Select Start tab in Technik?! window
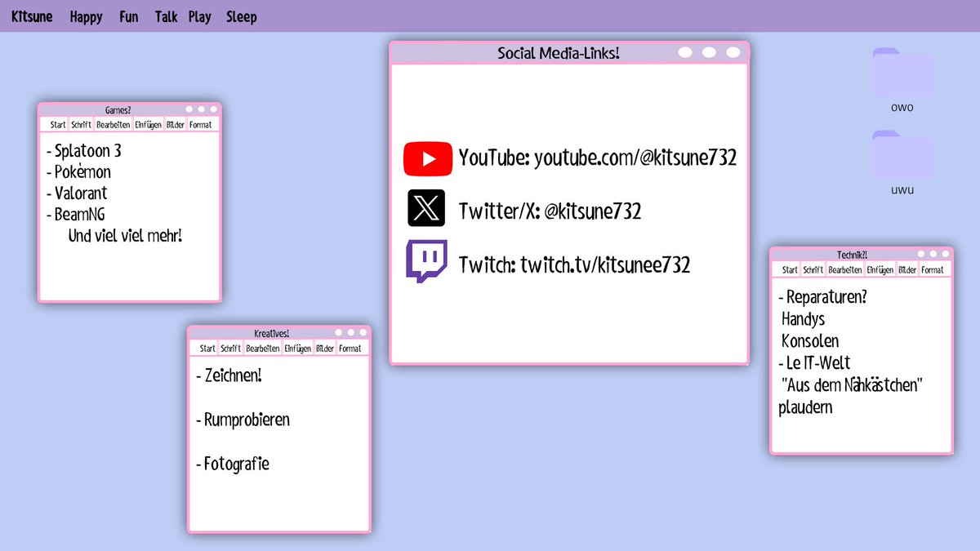Viewport: 980px width, 551px height. (x=790, y=269)
